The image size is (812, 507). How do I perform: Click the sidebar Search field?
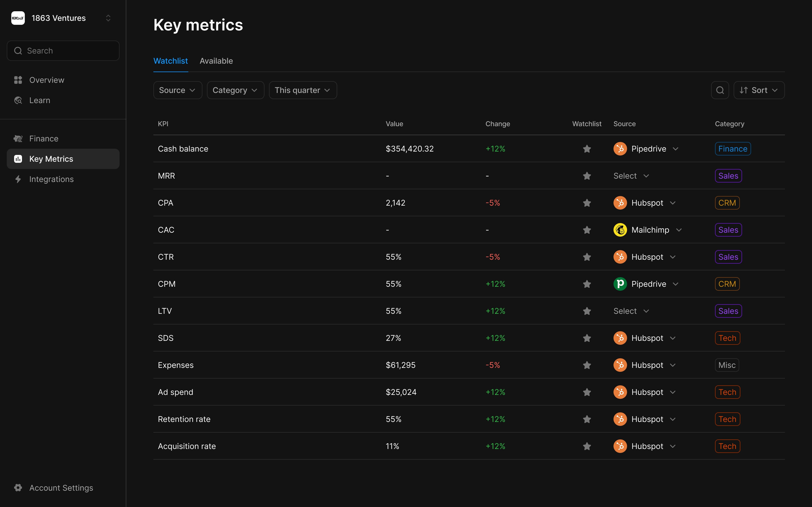(63, 51)
